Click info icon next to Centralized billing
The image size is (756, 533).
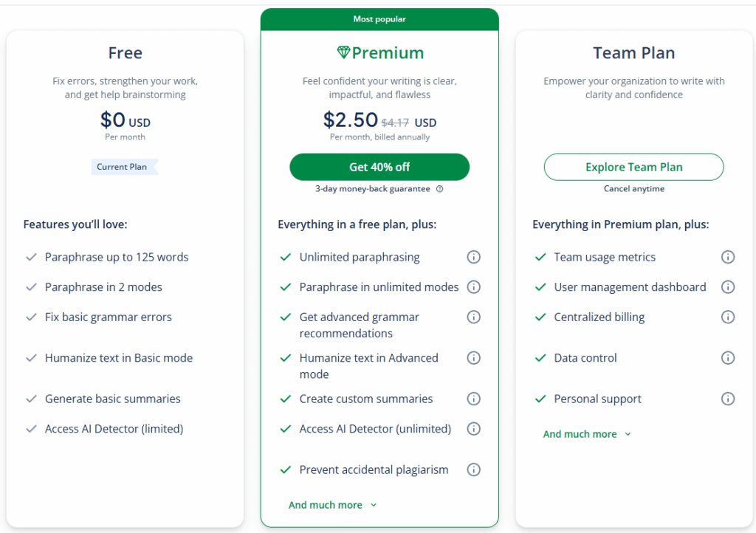(x=728, y=317)
